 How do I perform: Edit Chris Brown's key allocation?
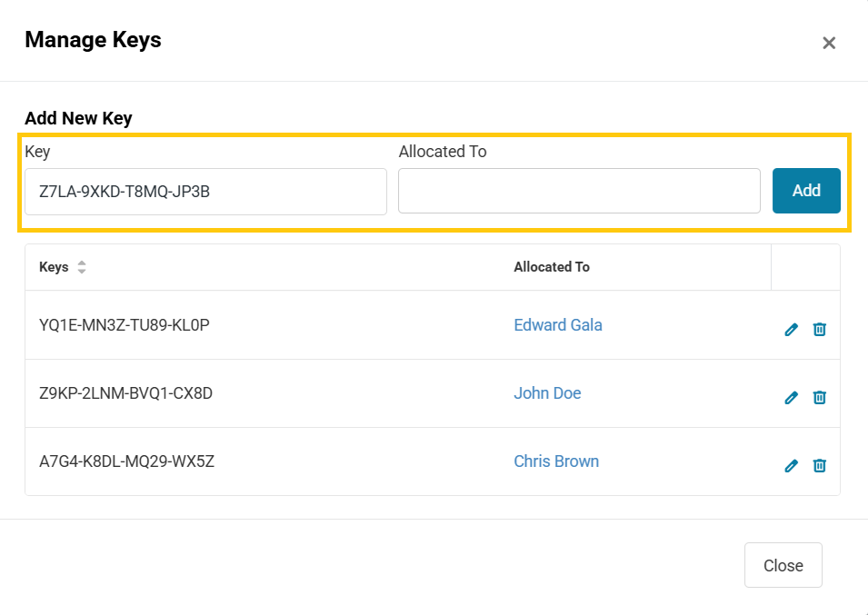pos(791,465)
